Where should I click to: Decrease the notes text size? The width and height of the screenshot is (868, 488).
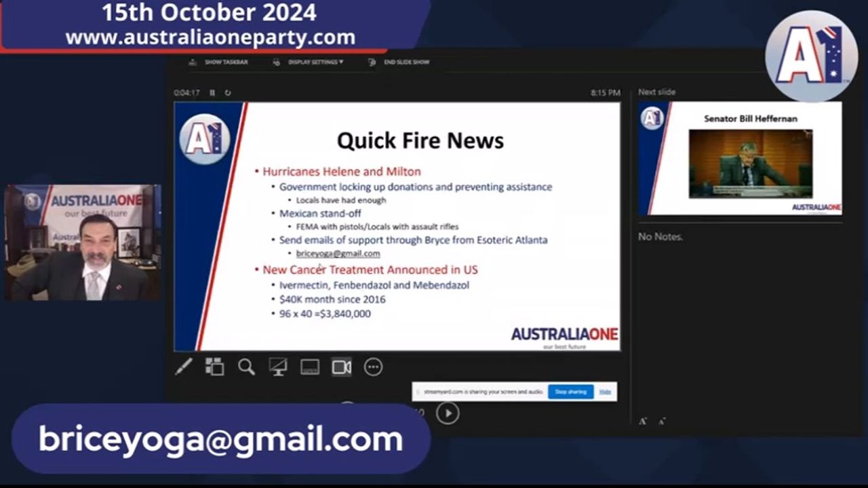coord(661,421)
